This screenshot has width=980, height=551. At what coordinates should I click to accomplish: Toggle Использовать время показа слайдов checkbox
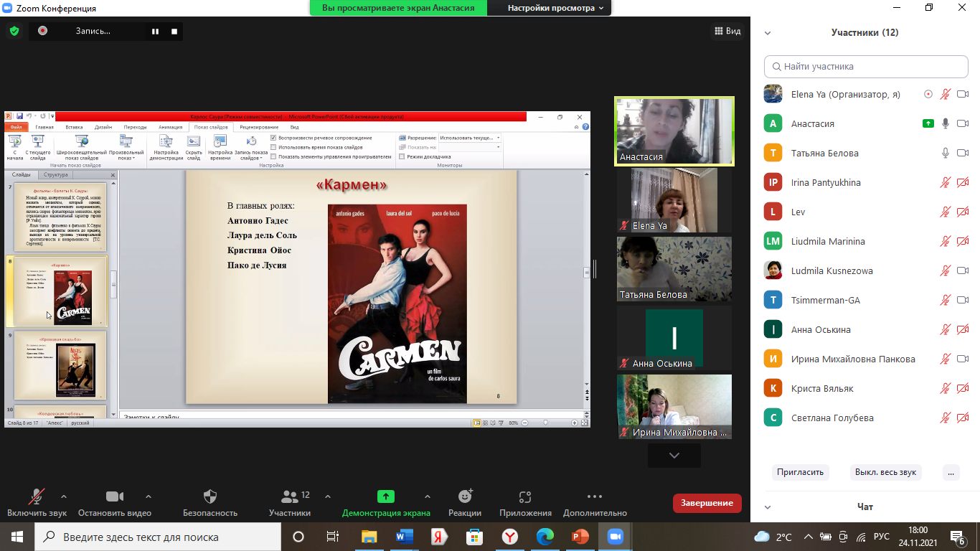pos(273,147)
